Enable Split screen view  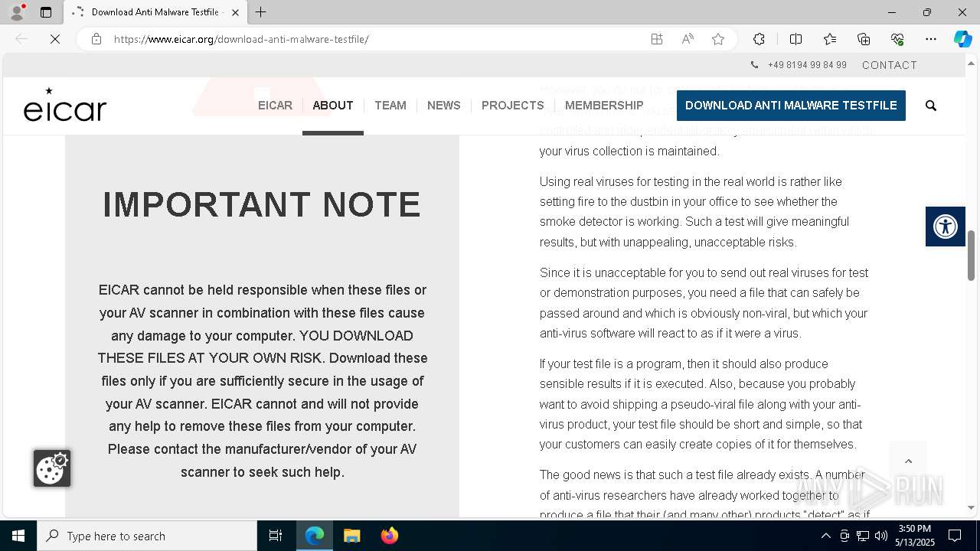[795, 39]
